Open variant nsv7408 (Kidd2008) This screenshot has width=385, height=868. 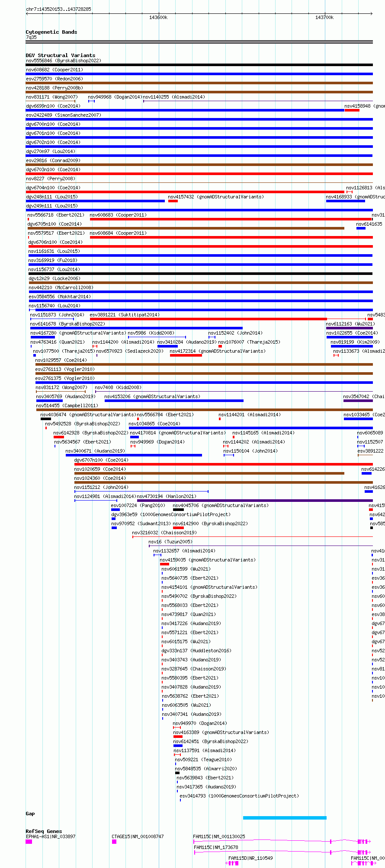234,392
